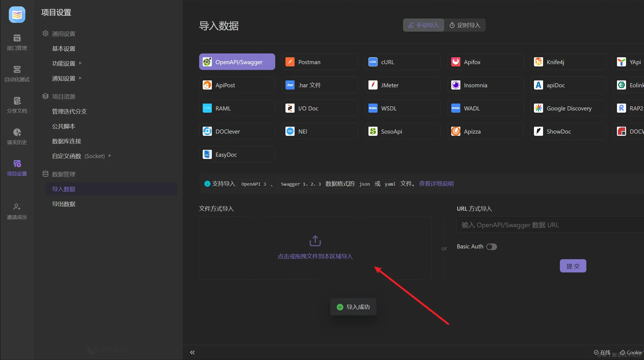Select the 项目设置 sidebar icon
644x360 pixels.
[17, 167]
